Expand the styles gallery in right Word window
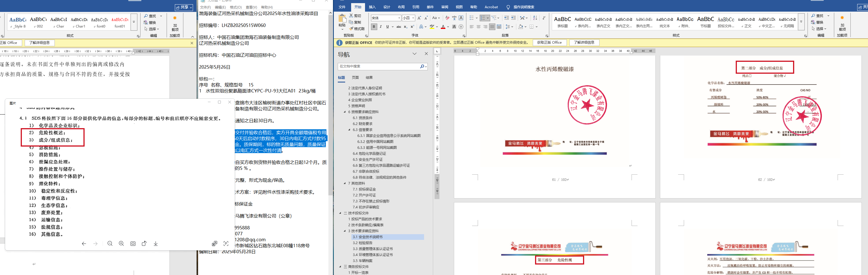 point(801,22)
